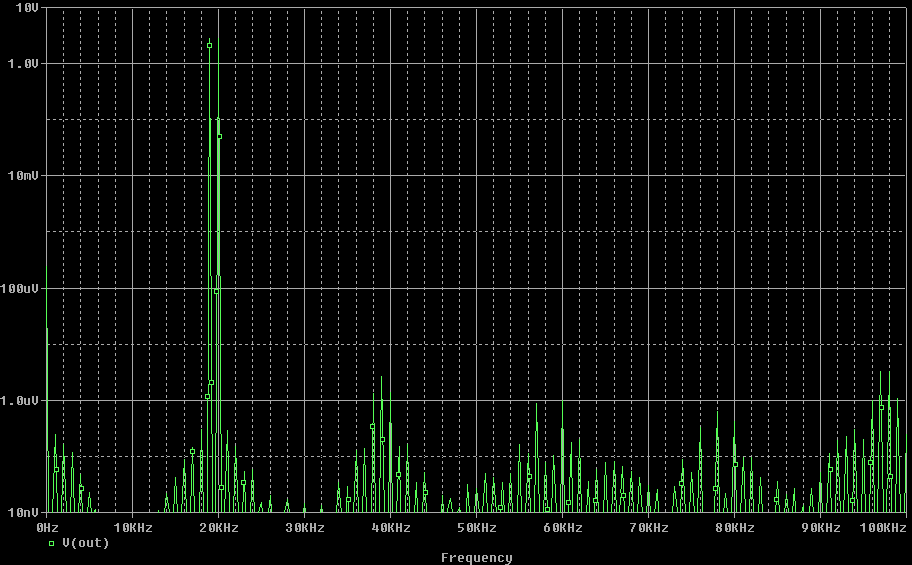Image resolution: width=912 pixels, height=565 pixels.
Task: Select the 10KHz x-axis tick label
Action: 133,527
